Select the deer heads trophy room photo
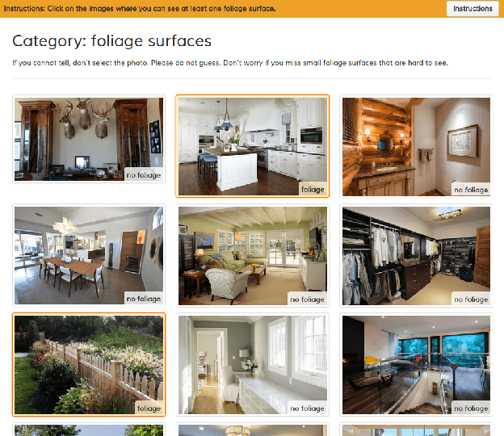504x436 pixels. tap(89, 139)
